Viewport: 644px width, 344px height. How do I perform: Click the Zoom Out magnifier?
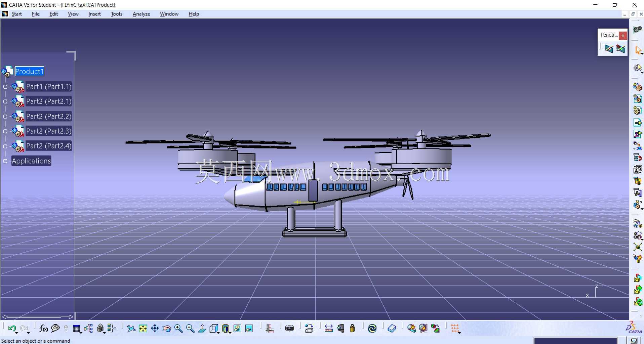coord(190,329)
